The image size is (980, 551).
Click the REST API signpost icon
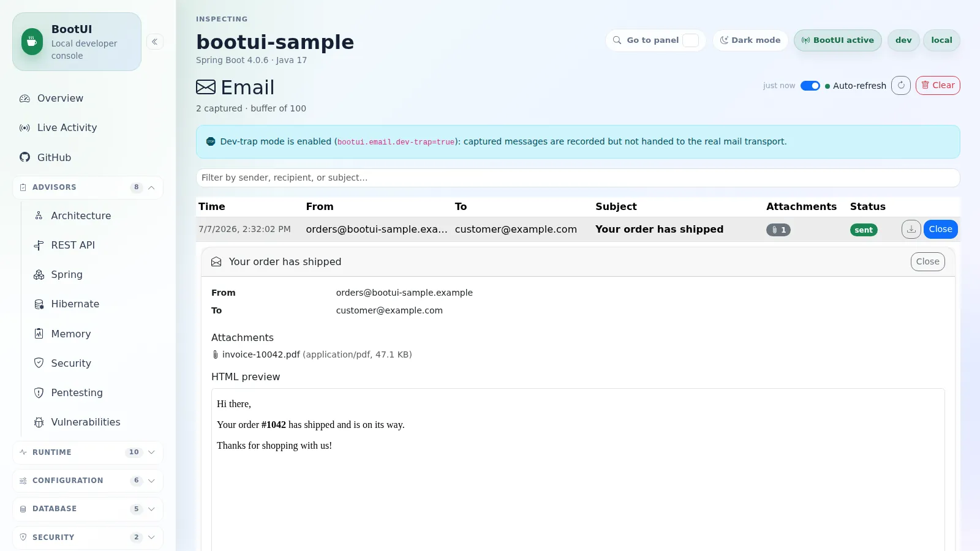[39, 246]
